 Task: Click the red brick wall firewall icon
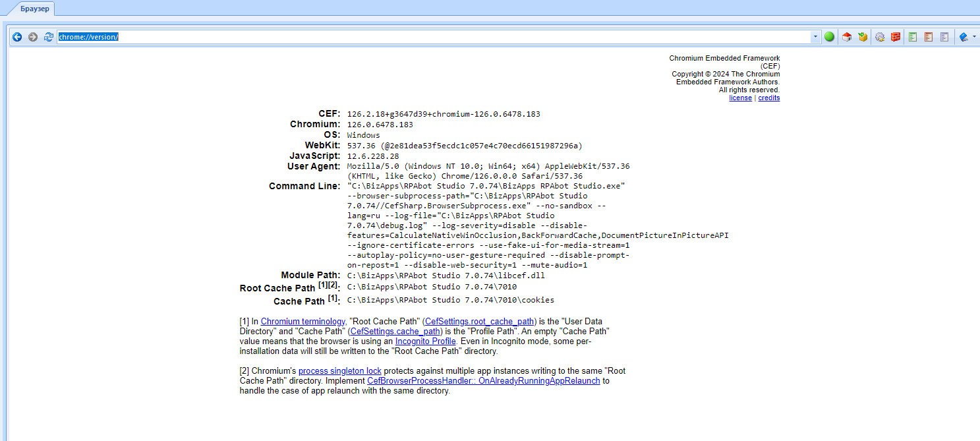coord(896,37)
